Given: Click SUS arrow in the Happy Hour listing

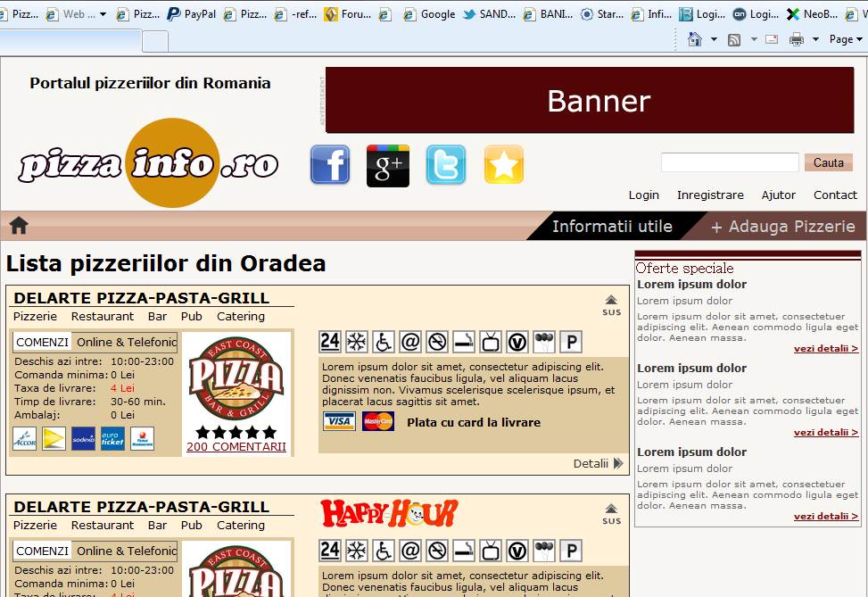Looking at the screenshot, I should pos(611,514).
